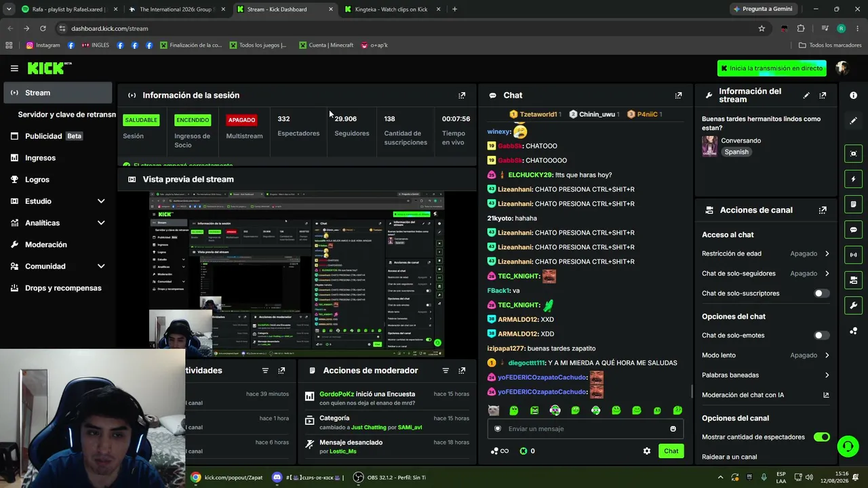Click the document note icon in right rail
This screenshot has height=488, width=868.
[854, 204]
